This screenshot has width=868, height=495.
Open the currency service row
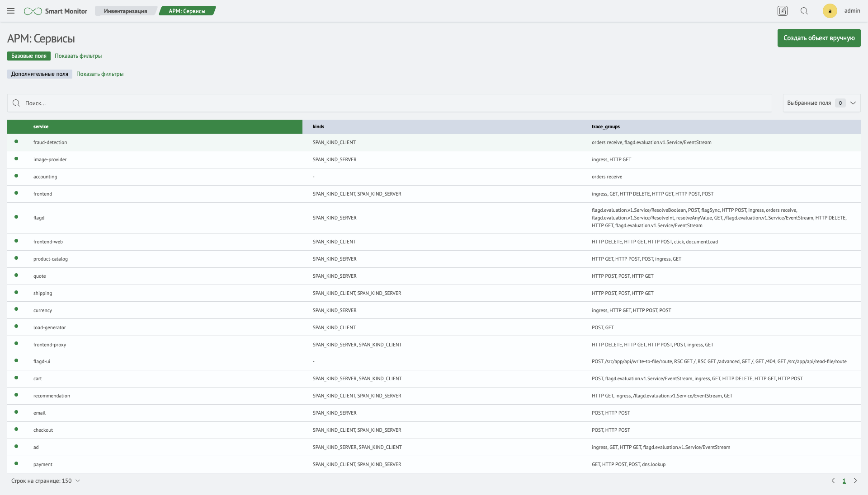tap(434, 310)
